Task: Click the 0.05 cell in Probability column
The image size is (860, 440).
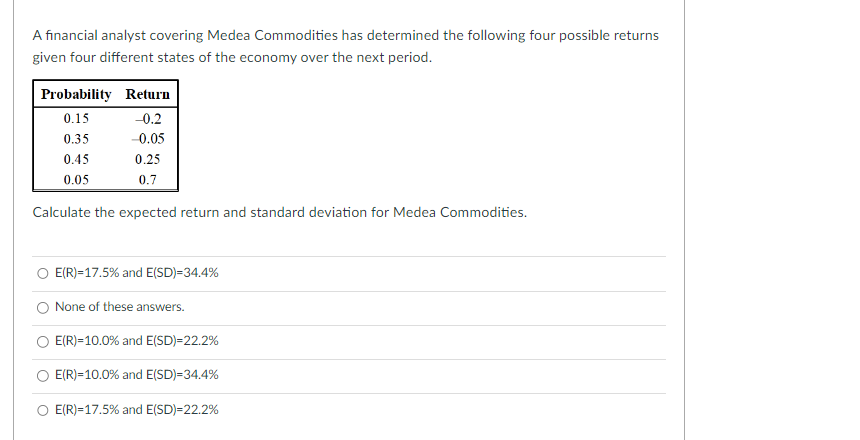Action: (x=76, y=181)
